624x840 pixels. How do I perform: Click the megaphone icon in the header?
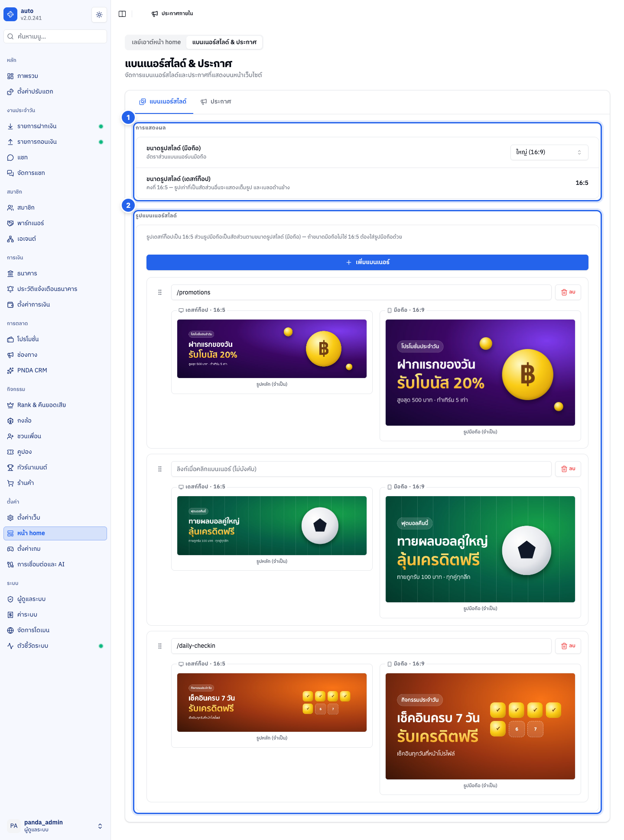tap(155, 14)
